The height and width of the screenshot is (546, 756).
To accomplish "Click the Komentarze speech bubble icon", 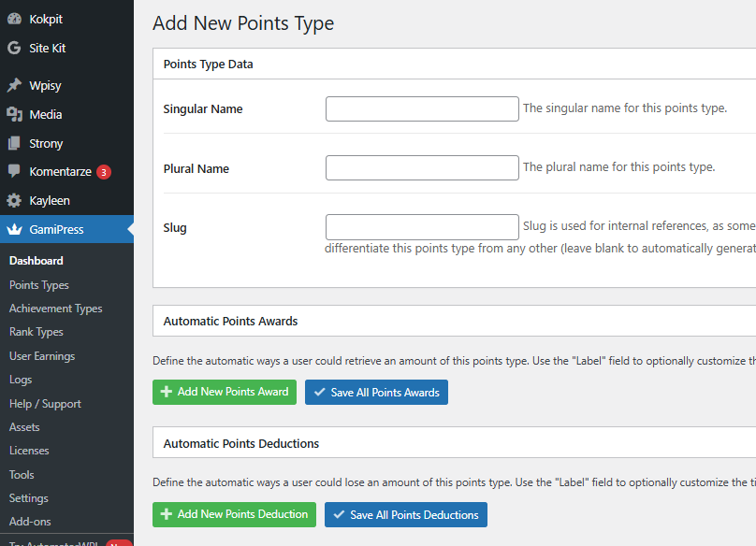I will [x=14, y=172].
